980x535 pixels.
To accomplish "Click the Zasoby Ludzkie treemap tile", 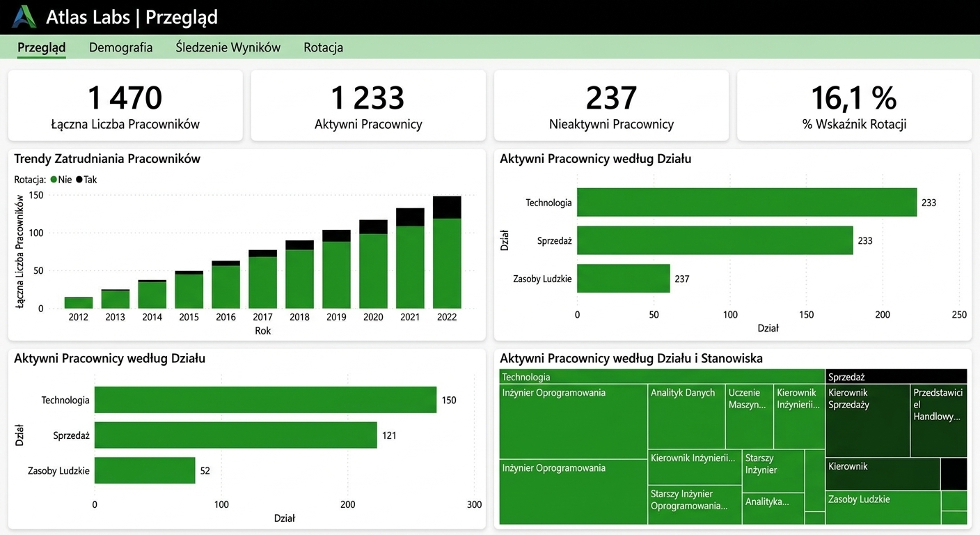I will click(x=883, y=508).
